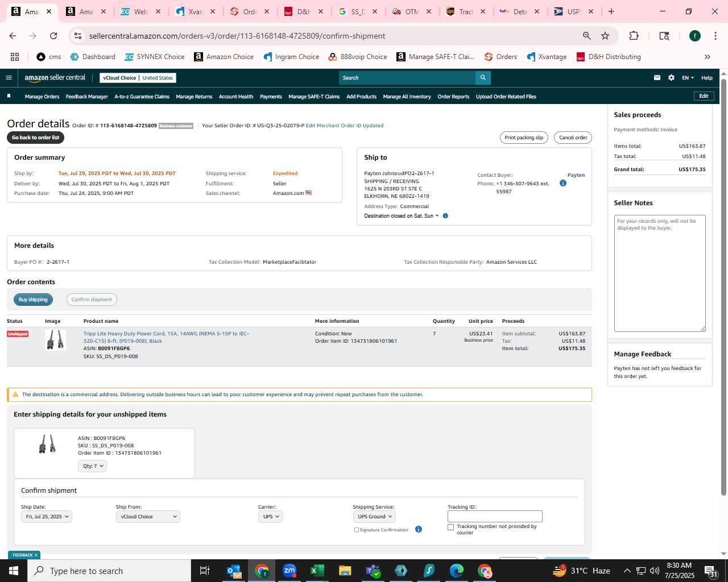Open vCloud Choice United States marketplace switcher
The image size is (728, 582).
coord(138,78)
